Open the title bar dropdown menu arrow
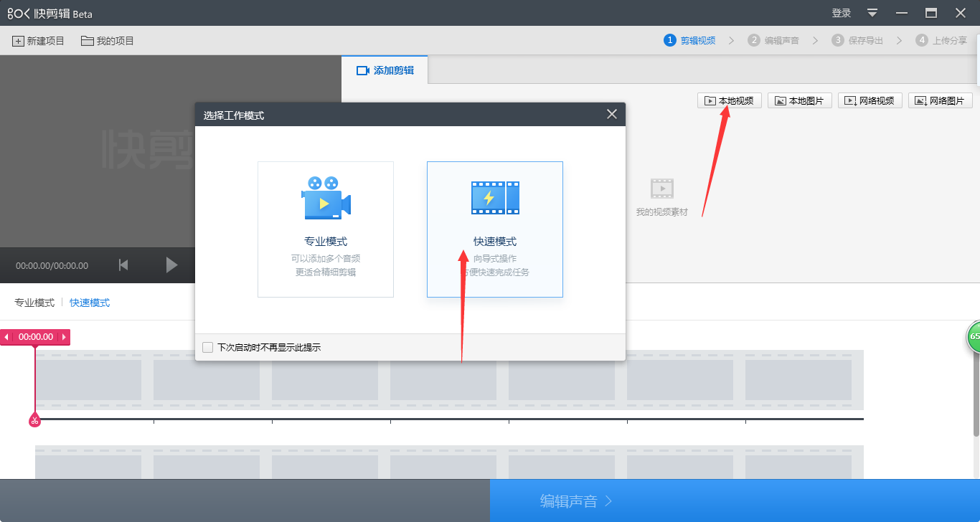The image size is (980, 522). (x=872, y=13)
